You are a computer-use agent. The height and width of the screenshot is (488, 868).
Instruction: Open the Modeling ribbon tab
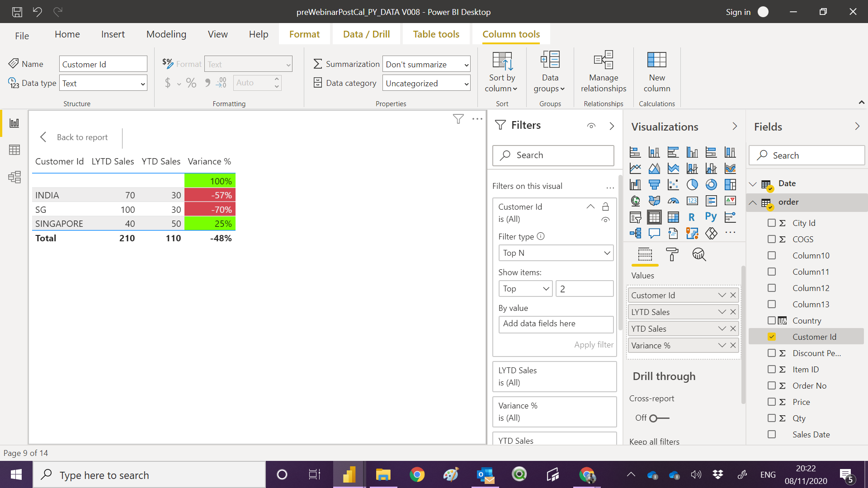click(166, 34)
